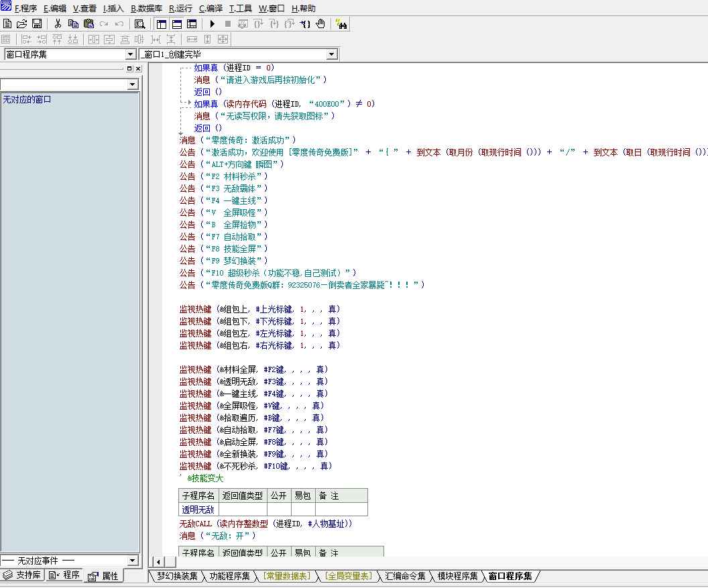
Task: Click the second of three brace-arrow step icons
Action: pos(274,24)
